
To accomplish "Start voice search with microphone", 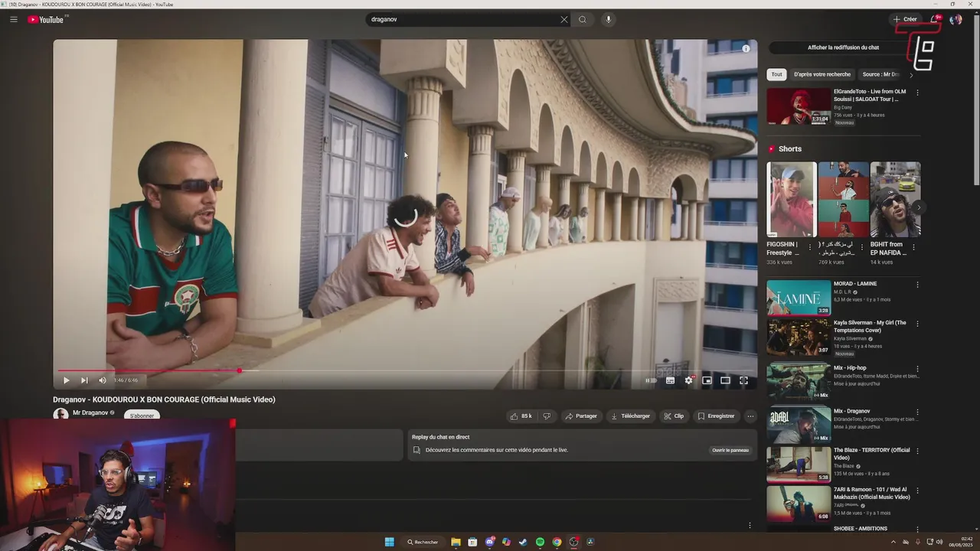I will click(x=608, y=19).
